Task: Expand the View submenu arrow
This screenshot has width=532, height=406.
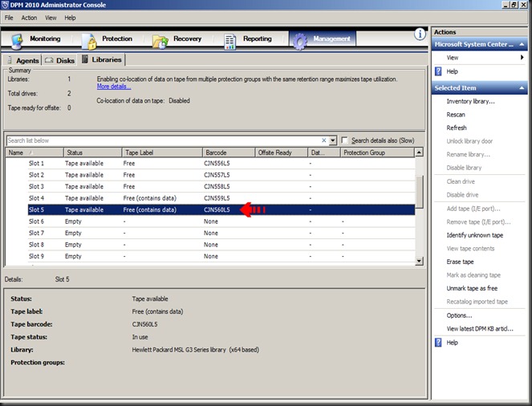Action: [x=522, y=57]
